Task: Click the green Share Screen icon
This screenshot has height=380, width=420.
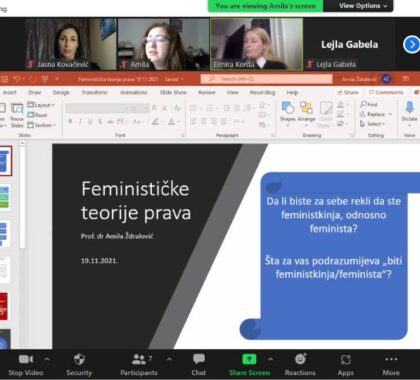Action: (249, 359)
